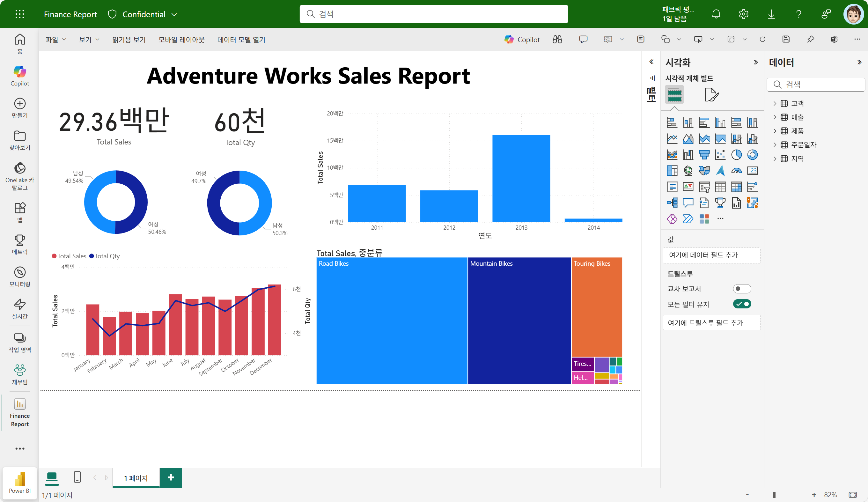Select the treemap visualization icon
Screen dimensions: 868x502
(672, 171)
